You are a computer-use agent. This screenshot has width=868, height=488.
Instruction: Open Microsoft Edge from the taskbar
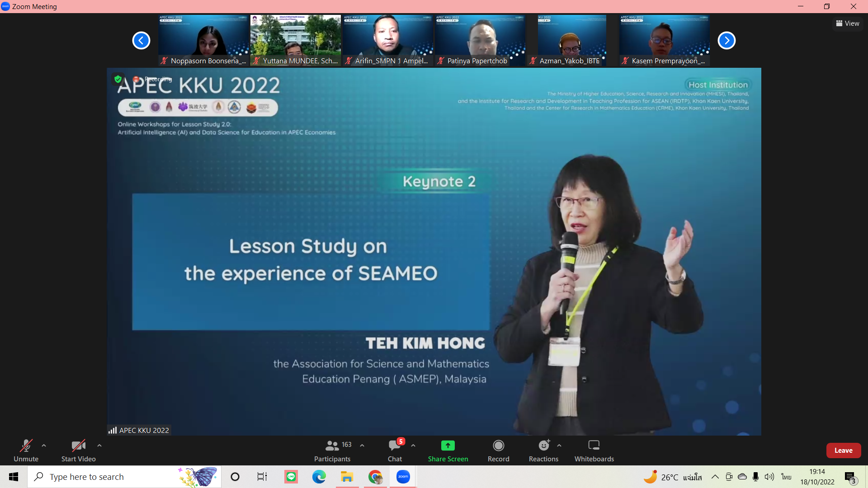[319, 477]
